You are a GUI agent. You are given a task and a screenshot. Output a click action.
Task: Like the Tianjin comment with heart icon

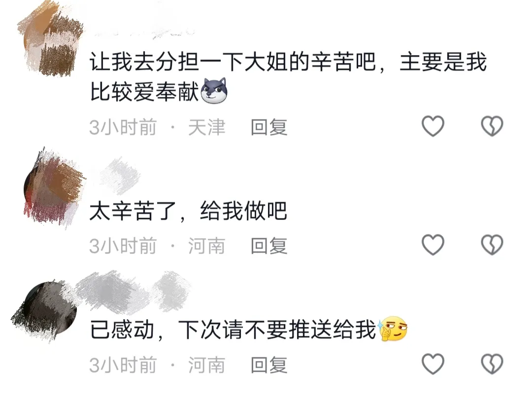coord(432,126)
